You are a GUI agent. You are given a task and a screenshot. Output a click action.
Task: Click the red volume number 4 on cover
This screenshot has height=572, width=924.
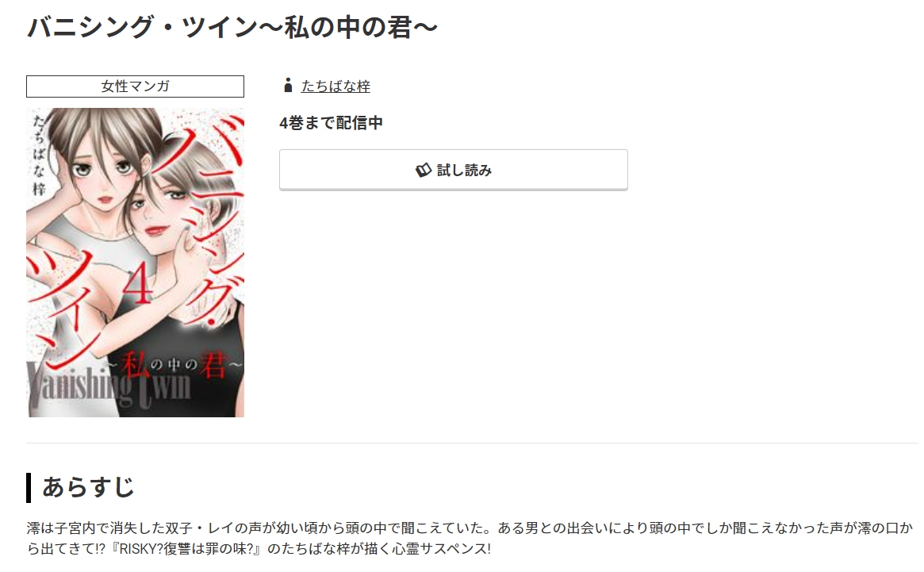(140, 284)
